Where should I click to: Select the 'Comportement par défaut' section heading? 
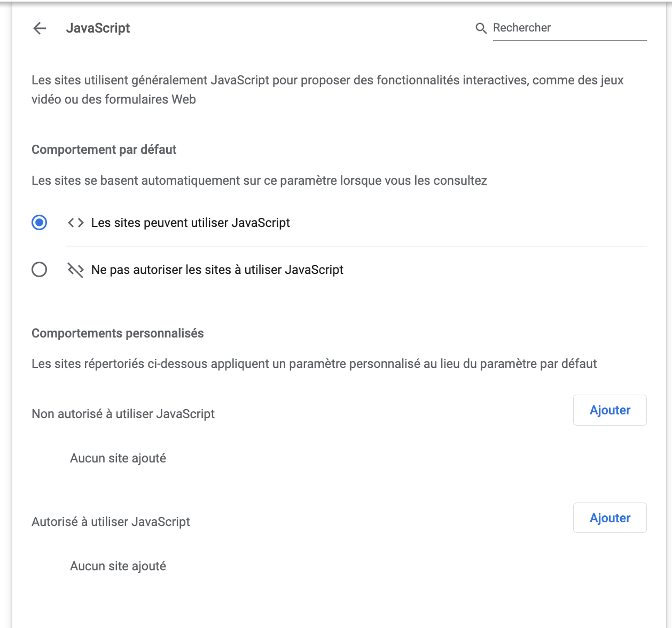tap(104, 150)
